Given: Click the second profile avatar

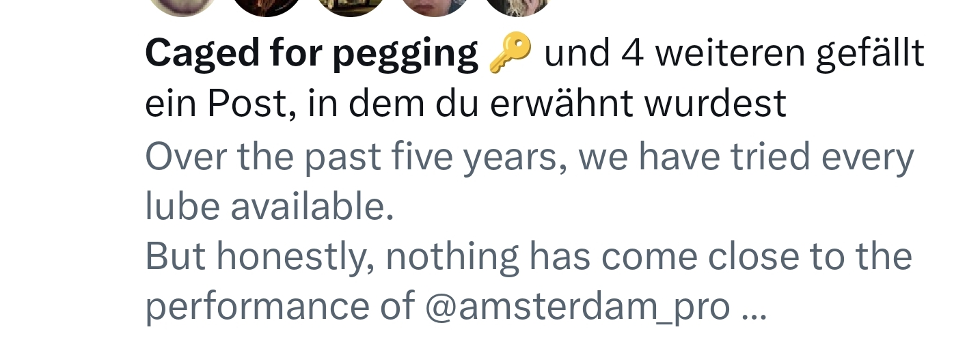Looking at the screenshot, I should pos(267,5).
